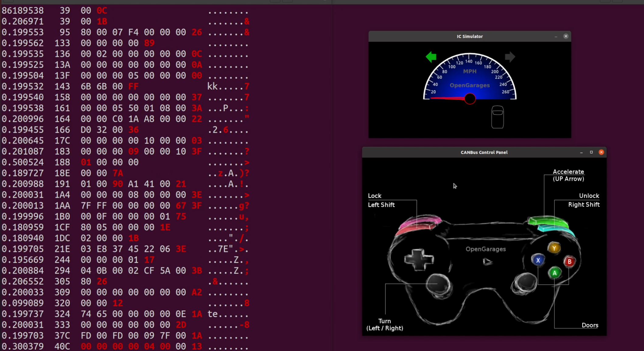Click the CAN ID 324 row
Viewport: 644px width, 351px height.
click(x=125, y=314)
